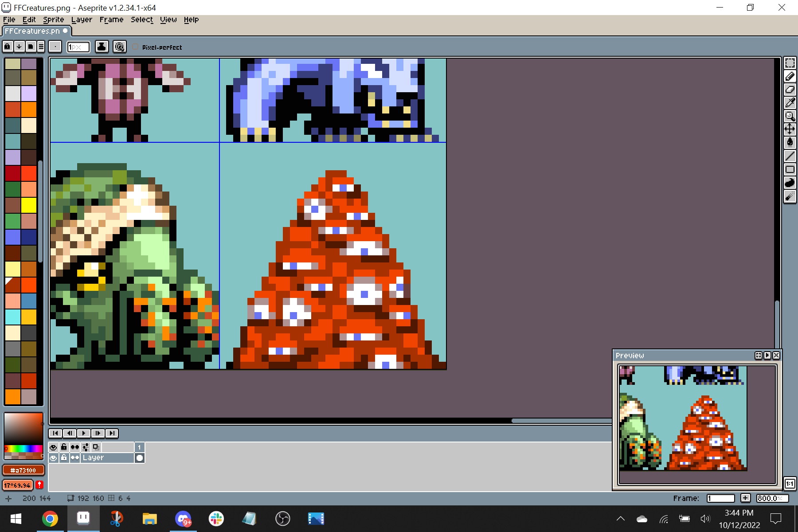Open the Select menu
The height and width of the screenshot is (532, 798).
(x=142, y=20)
